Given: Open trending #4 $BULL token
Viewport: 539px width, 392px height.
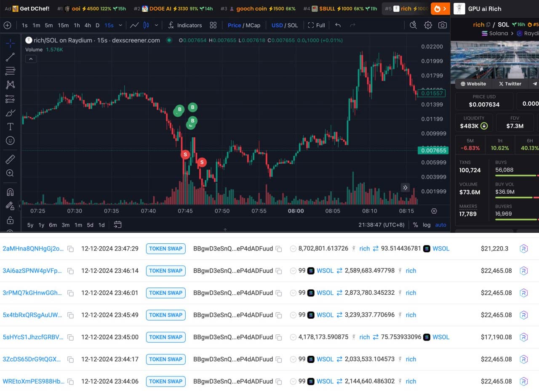Looking at the screenshot, I should (340, 8).
